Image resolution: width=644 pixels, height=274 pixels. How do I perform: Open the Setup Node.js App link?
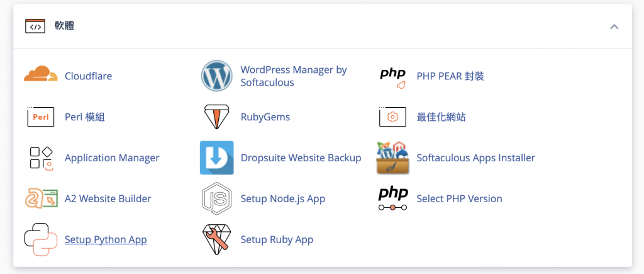pos(283,198)
